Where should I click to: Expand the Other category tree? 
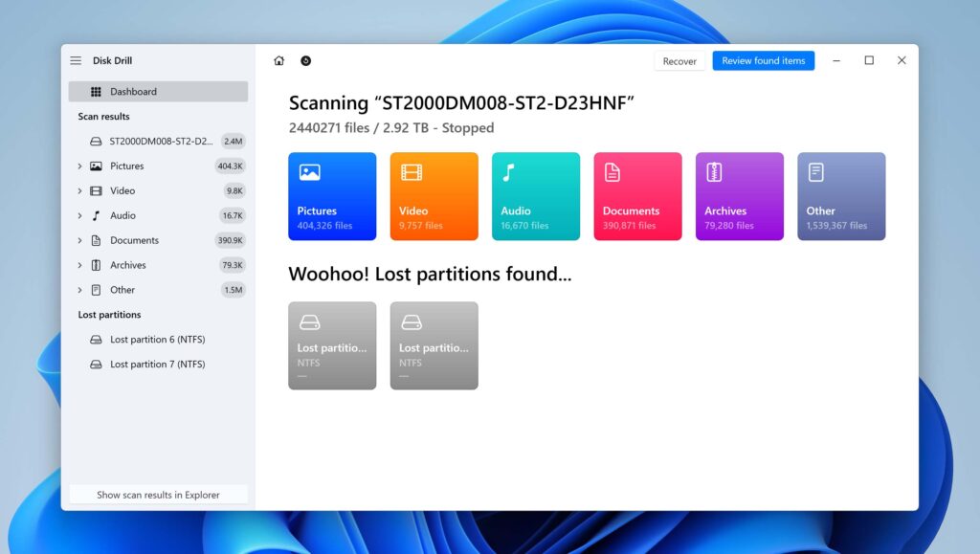[80, 290]
